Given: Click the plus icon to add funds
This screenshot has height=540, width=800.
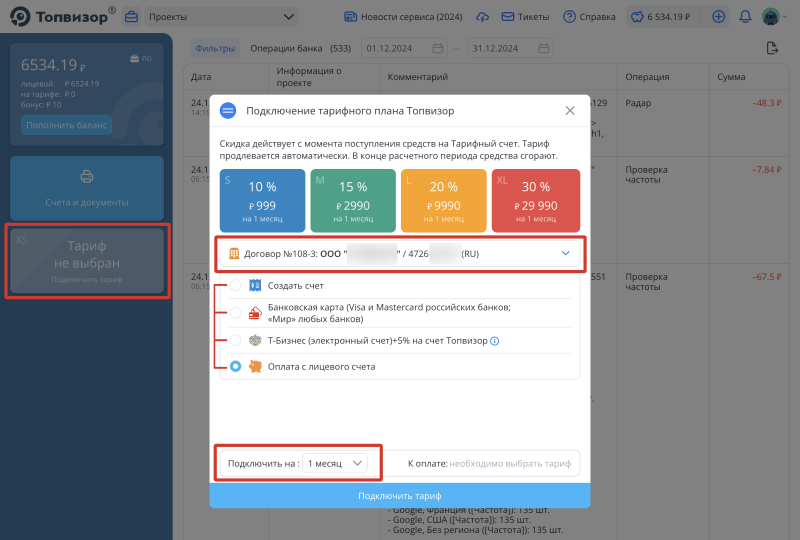Looking at the screenshot, I should [x=719, y=17].
